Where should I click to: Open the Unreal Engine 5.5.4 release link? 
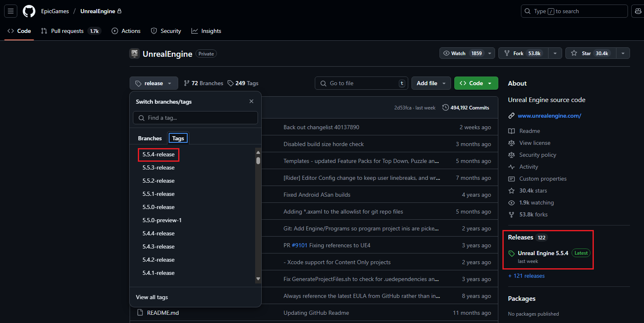click(x=543, y=253)
